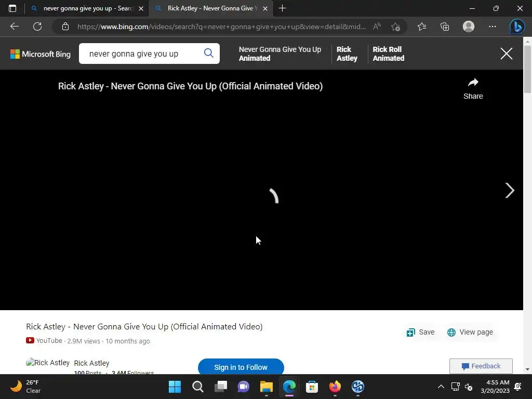Share this video

(473, 89)
